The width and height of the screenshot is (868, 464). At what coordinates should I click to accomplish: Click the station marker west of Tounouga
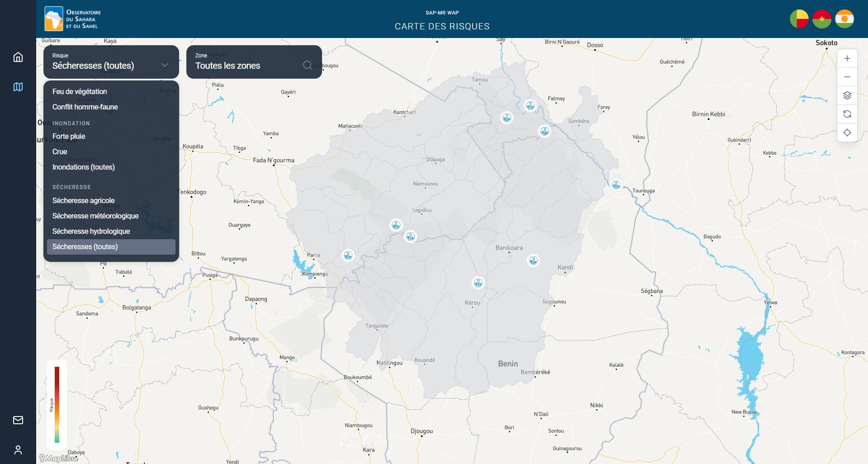pos(616,185)
